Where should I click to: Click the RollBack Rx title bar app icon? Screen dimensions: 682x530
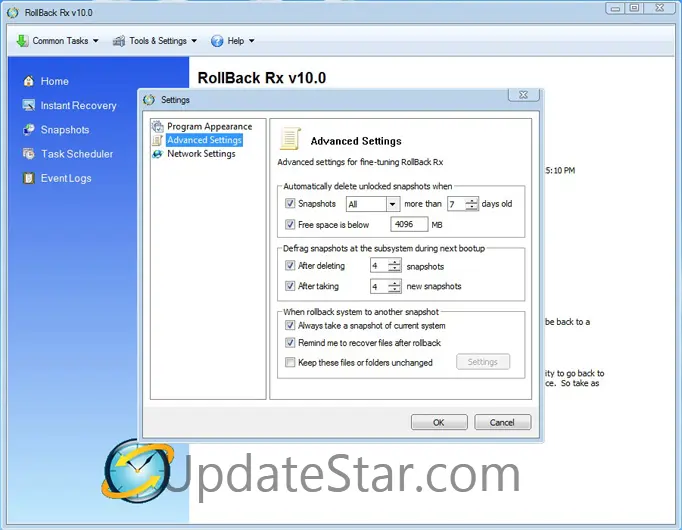point(13,13)
